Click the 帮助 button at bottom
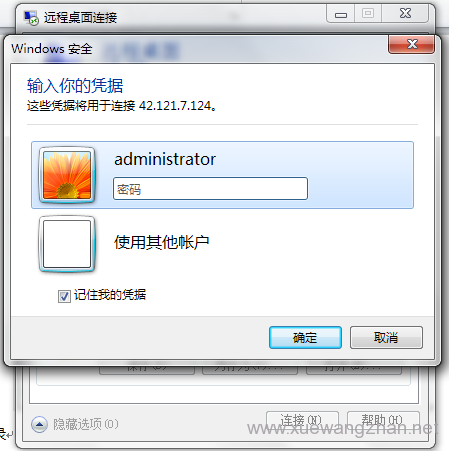Screen dimensions: 449x451 point(383,420)
